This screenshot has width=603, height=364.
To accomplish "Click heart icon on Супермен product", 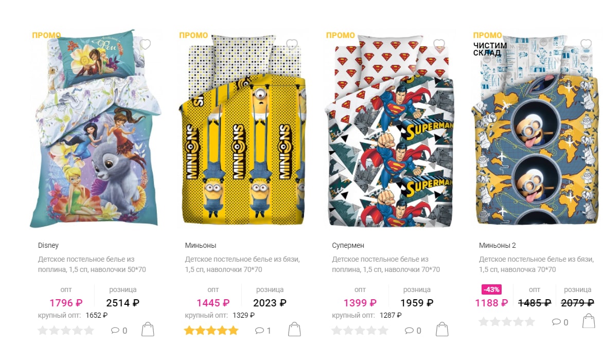I will pyautogui.click(x=439, y=45).
